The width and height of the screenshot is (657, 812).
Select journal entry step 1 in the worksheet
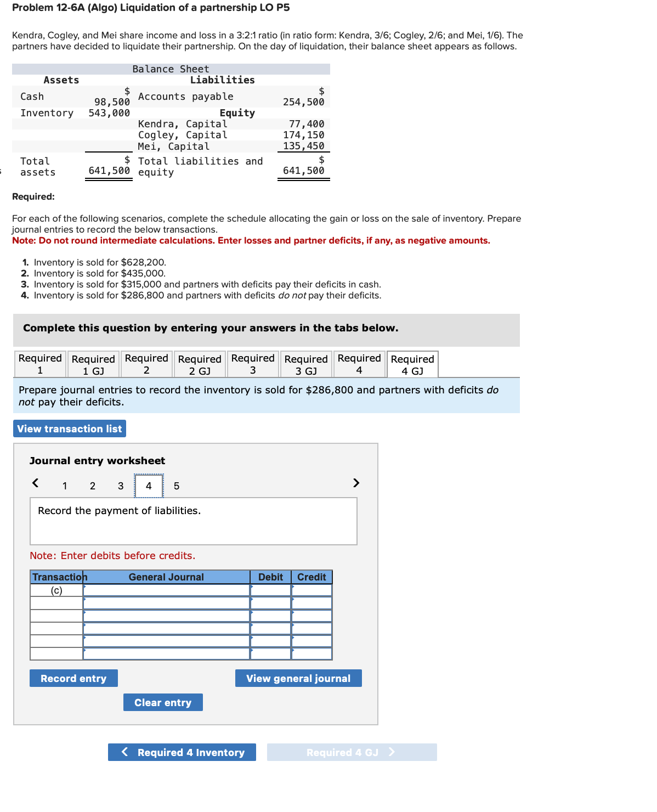(64, 486)
